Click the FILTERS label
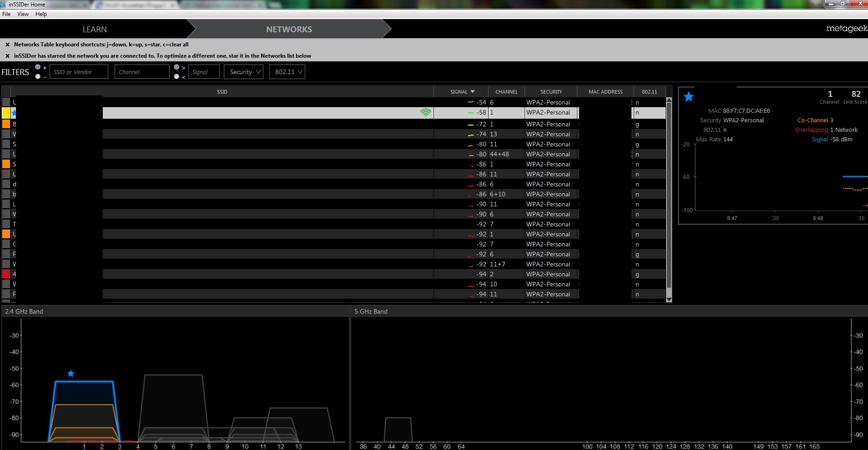The height and width of the screenshot is (450, 868). coord(15,72)
